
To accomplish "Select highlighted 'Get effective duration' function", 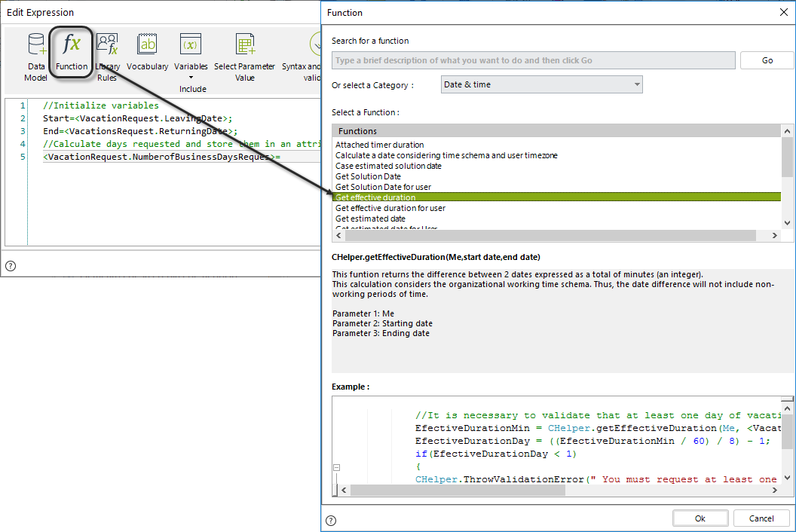I will click(556, 197).
